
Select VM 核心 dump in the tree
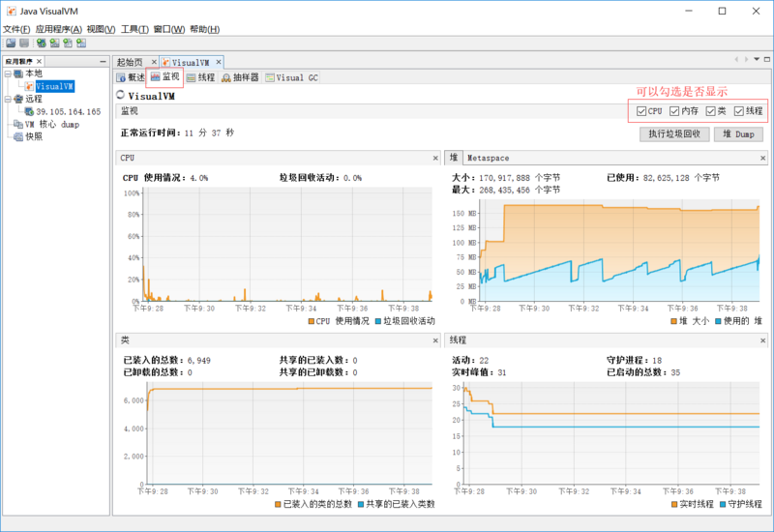[52, 124]
